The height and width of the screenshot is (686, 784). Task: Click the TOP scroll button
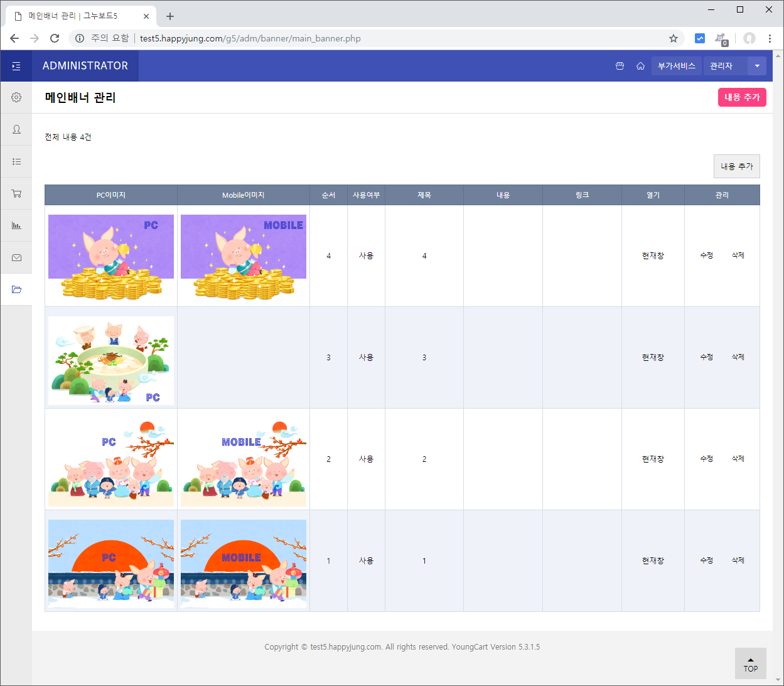click(x=750, y=663)
